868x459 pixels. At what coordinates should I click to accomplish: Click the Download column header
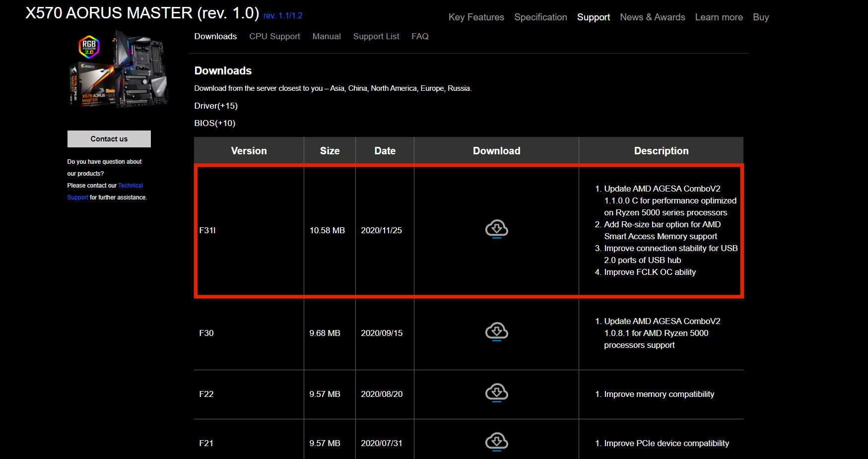click(496, 151)
